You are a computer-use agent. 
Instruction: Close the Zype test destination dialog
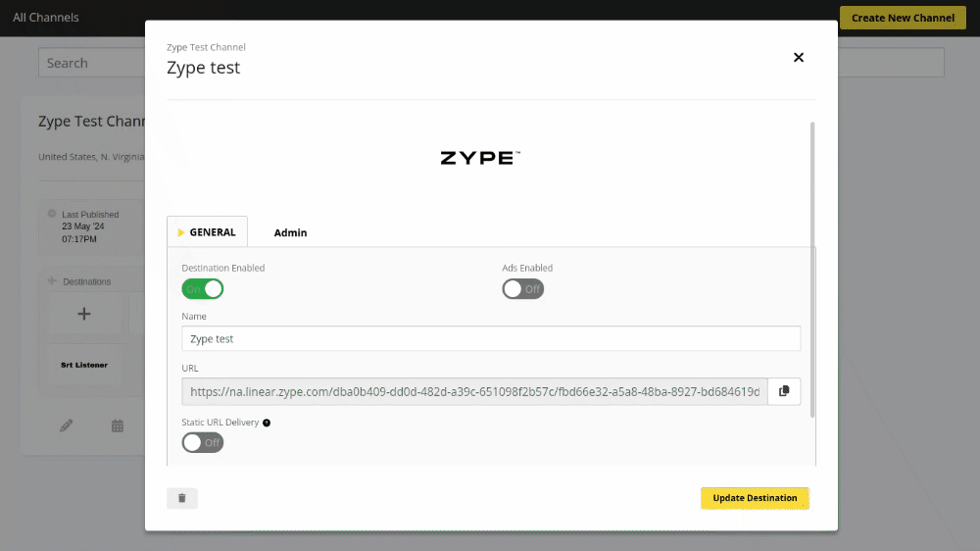pos(798,58)
